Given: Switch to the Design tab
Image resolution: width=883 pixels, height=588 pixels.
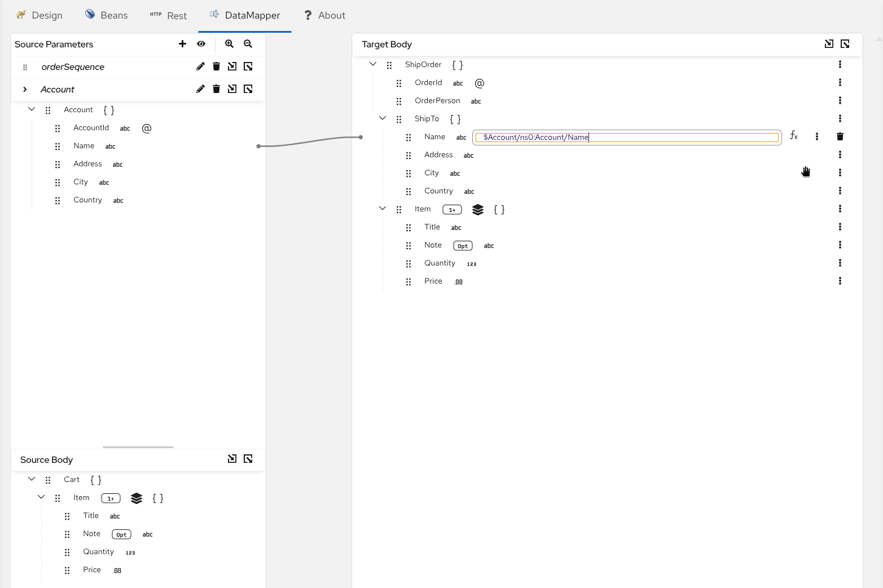Looking at the screenshot, I should click(39, 15).
